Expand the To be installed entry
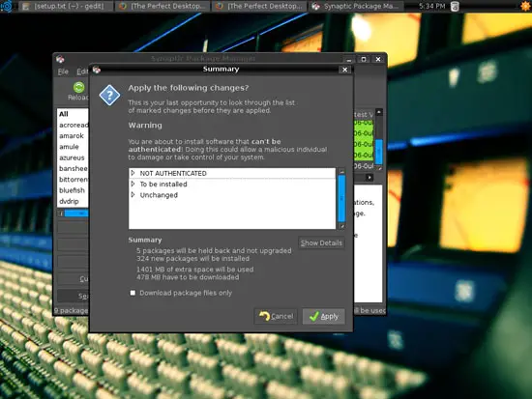Viewport: 532px width, 399px height. tap(133, 185)
